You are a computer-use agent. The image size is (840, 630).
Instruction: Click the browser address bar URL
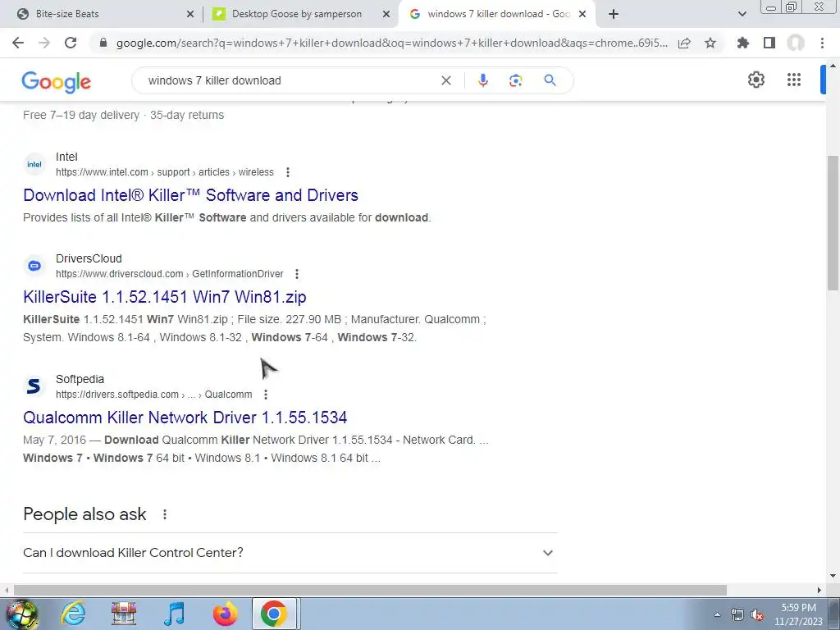pos(391,43)
